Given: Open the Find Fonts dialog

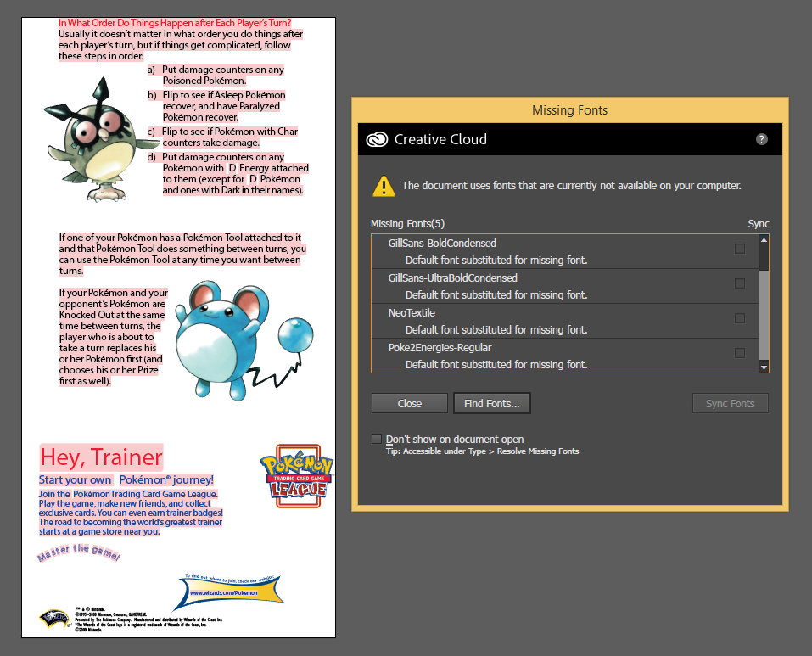Looking at the screenshot, I should (x=492, y=403).
